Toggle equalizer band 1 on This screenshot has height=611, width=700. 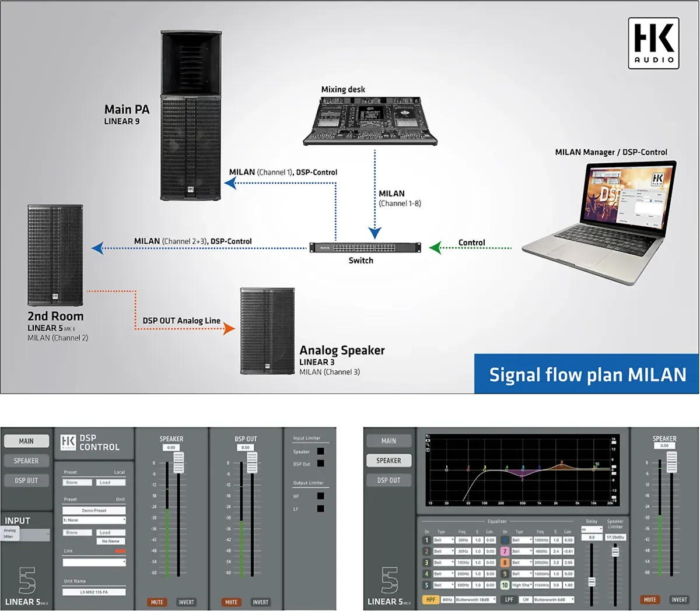pyautogui.click(x=426, y=540)
